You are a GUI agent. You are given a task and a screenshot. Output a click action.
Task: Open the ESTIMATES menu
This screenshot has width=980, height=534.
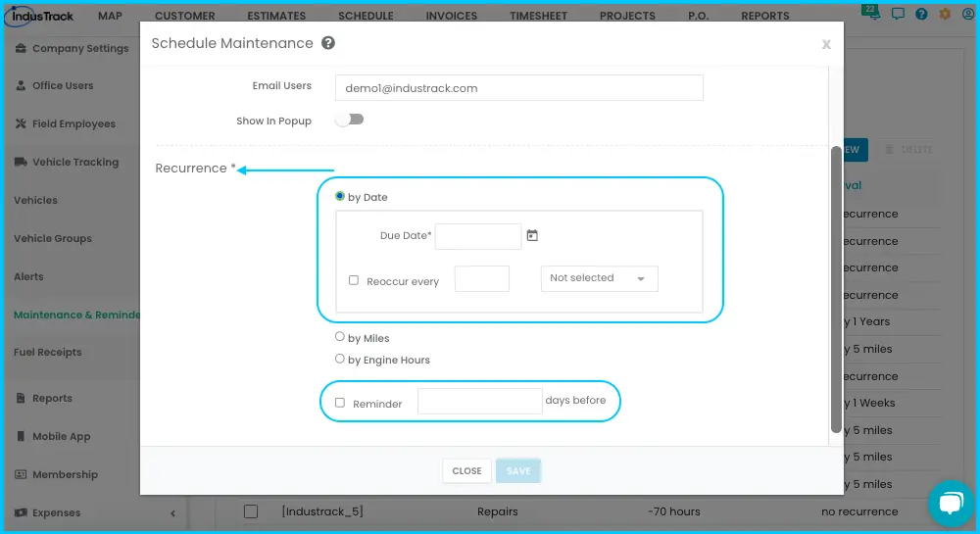click(x=277, y=16)
